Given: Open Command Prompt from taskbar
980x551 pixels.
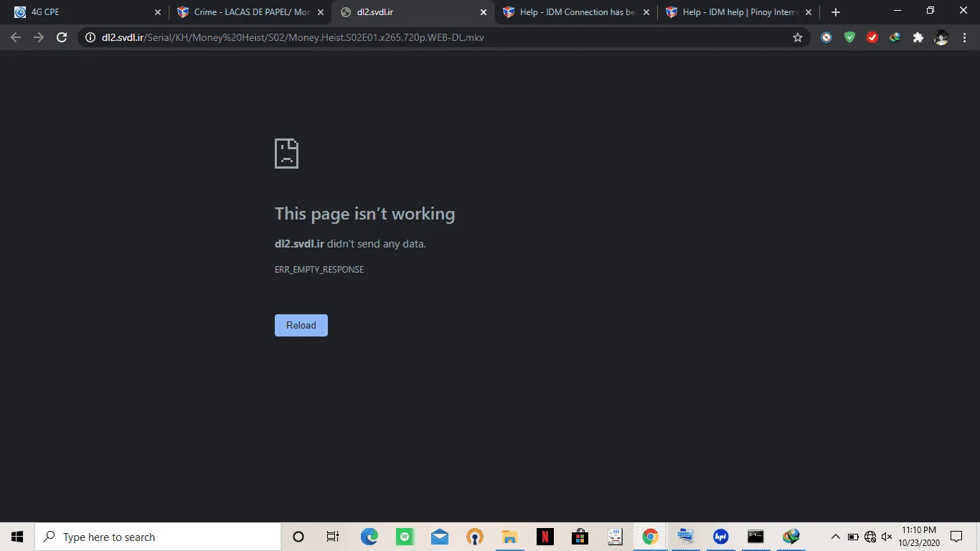Looking at the screenshot, I should [x=755, y=537].
